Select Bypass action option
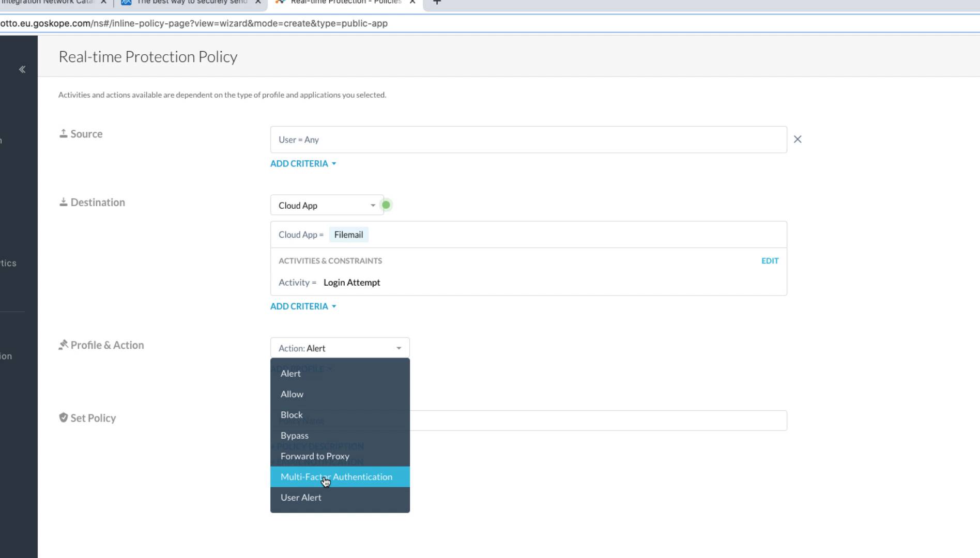The image size is (980, 558). 295,436
